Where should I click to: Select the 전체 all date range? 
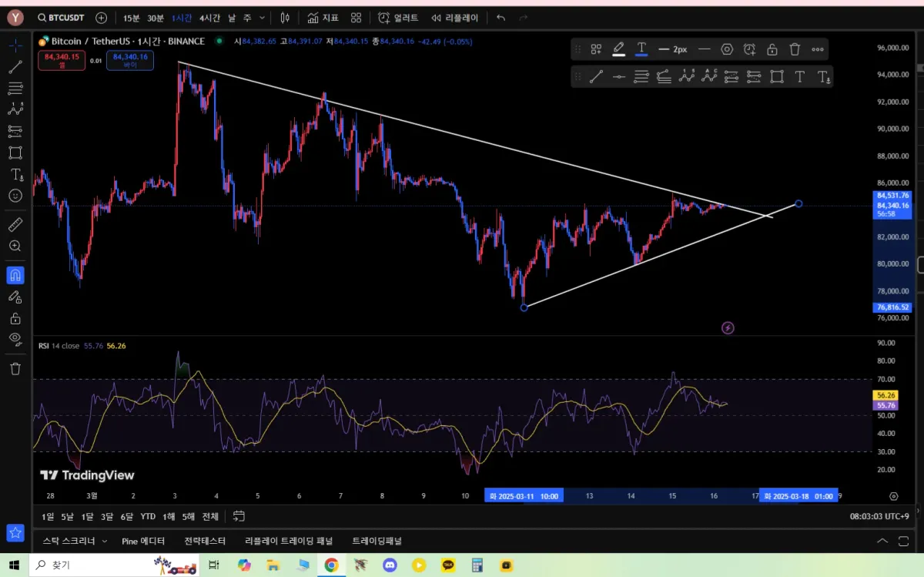point(210,516)
